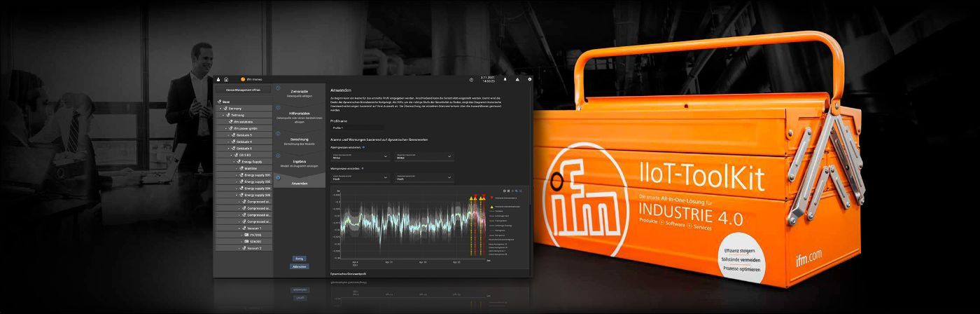980x314 pixels.
Task: Open the notifications bell icon
Action: pyautogui.click(x=504, y=79)
